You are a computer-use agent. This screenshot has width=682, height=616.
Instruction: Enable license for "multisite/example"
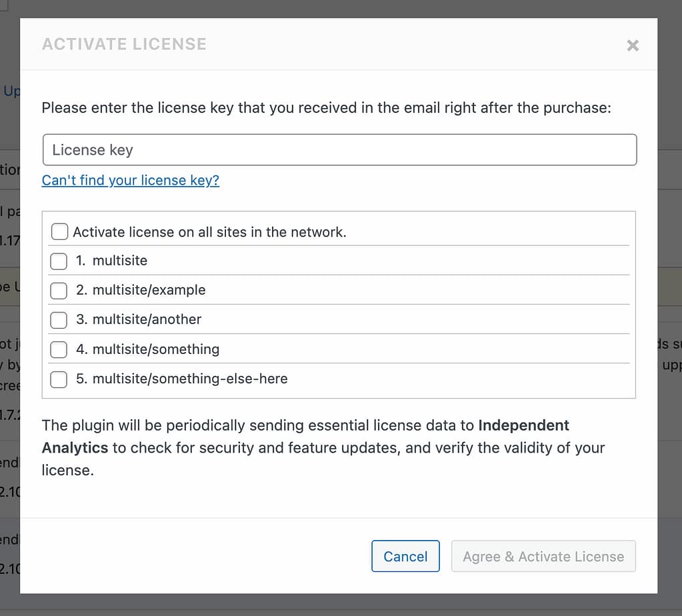(x=59, y=291)
